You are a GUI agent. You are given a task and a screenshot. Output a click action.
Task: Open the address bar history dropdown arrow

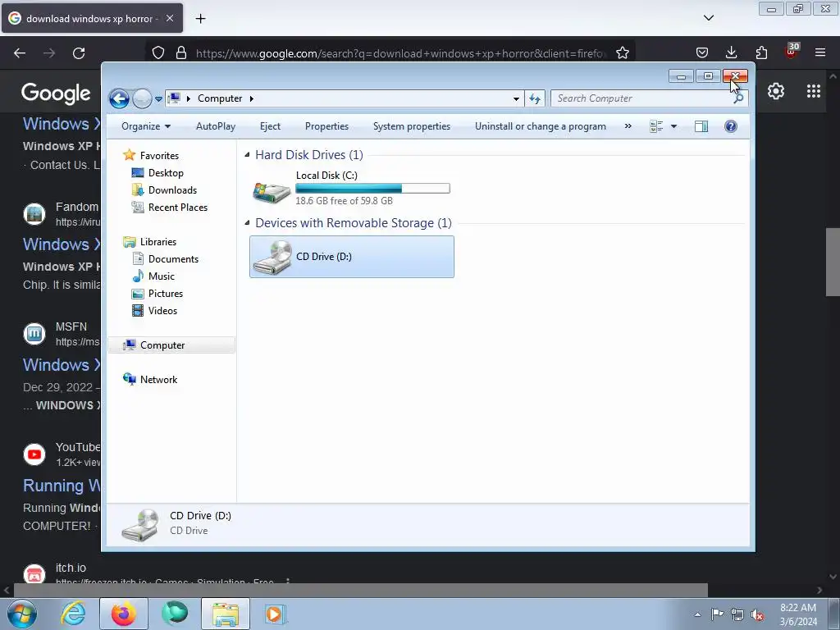pos(516,98)
